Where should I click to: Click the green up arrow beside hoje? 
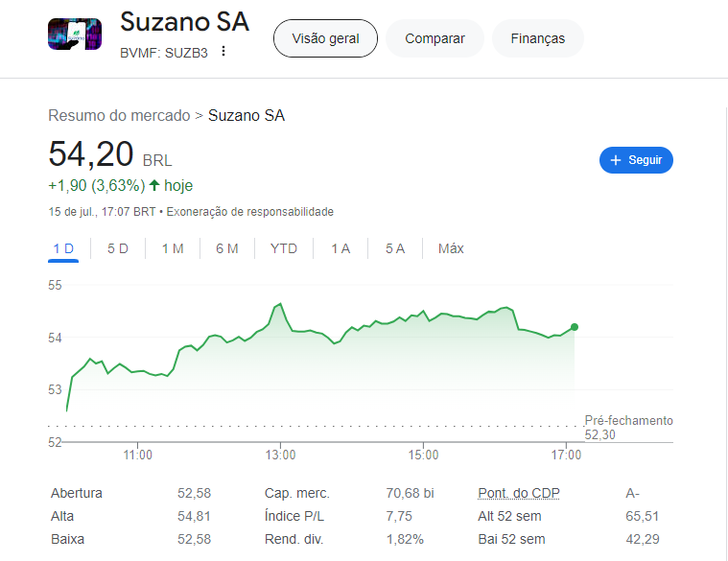pos(153,185)
